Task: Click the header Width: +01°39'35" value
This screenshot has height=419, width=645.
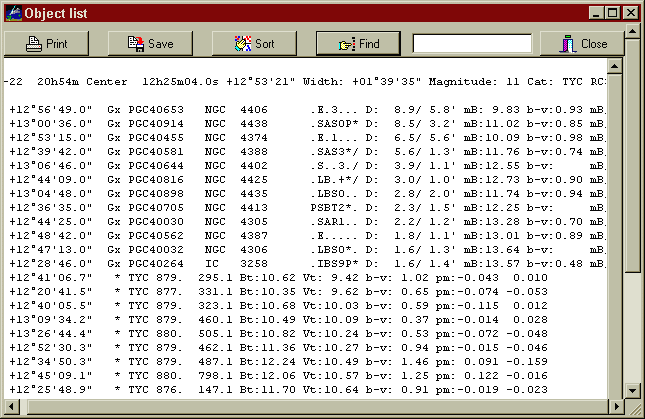Action: tap(362, 82)
